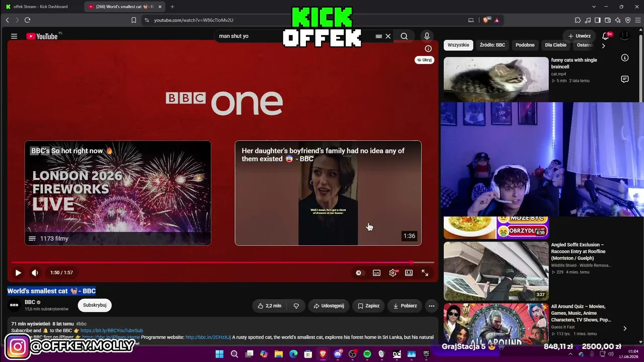644x362 pixels.
Task: Open the daughter's boyfriend's family video card
Action: click(x=328, y=193)
